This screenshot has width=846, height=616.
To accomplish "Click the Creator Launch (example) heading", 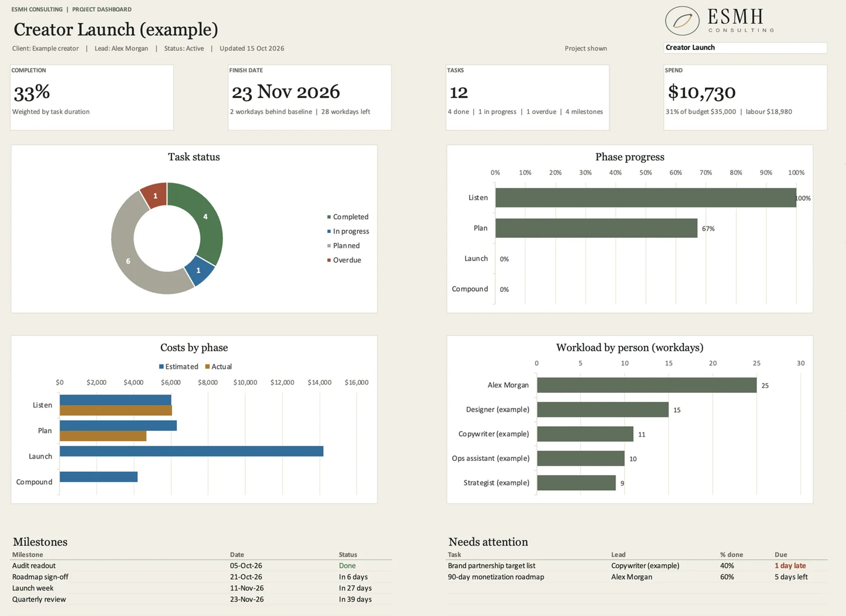I will tap(116, 30).
